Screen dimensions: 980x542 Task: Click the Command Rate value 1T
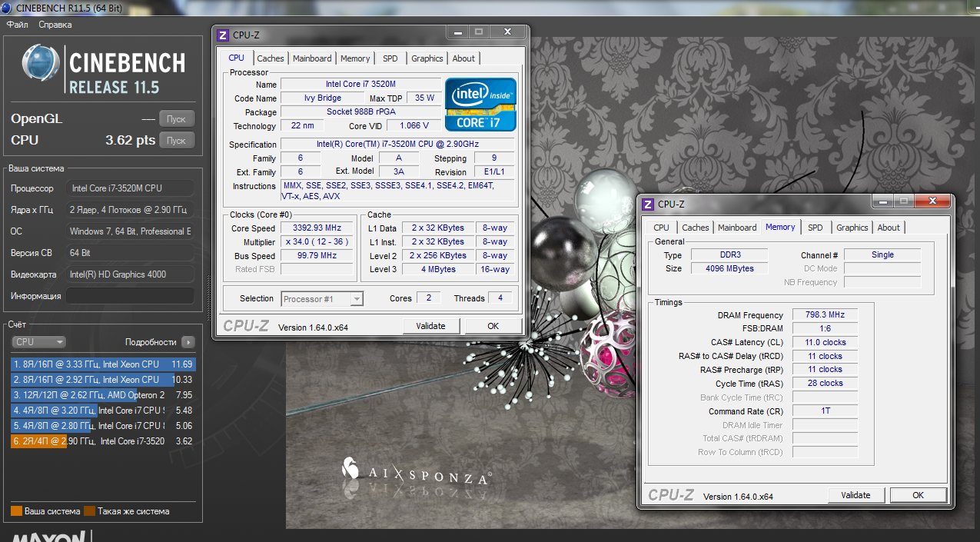click(824, 411)
